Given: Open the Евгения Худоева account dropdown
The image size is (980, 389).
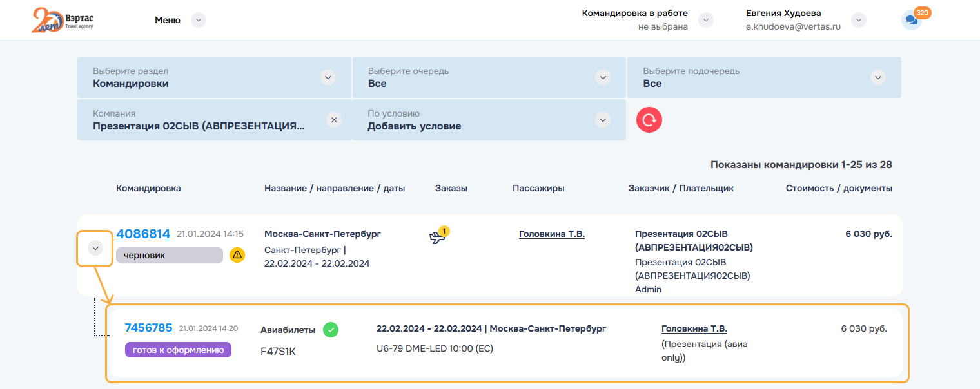Looking at the screenshot, I should pyautogui.click(x=858, y=20).
